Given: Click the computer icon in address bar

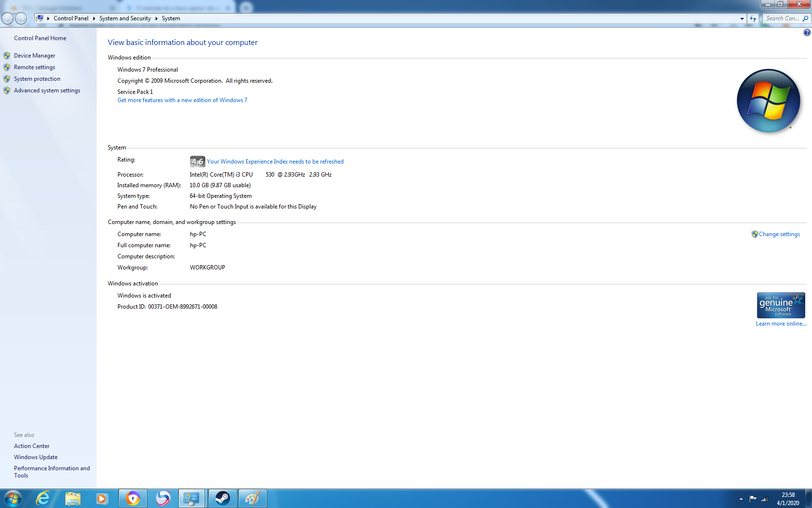Looking at the screenshot, I should click(40, 18).
